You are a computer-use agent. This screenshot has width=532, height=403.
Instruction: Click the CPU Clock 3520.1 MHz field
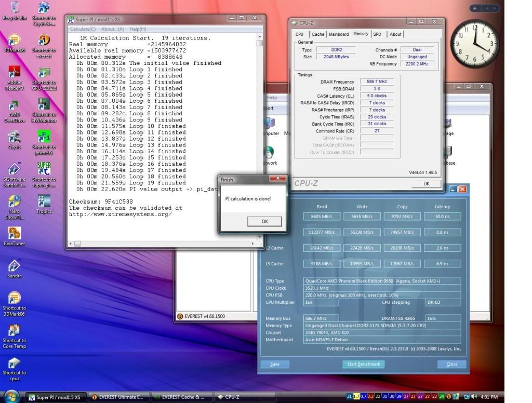[x=382, y=288]
